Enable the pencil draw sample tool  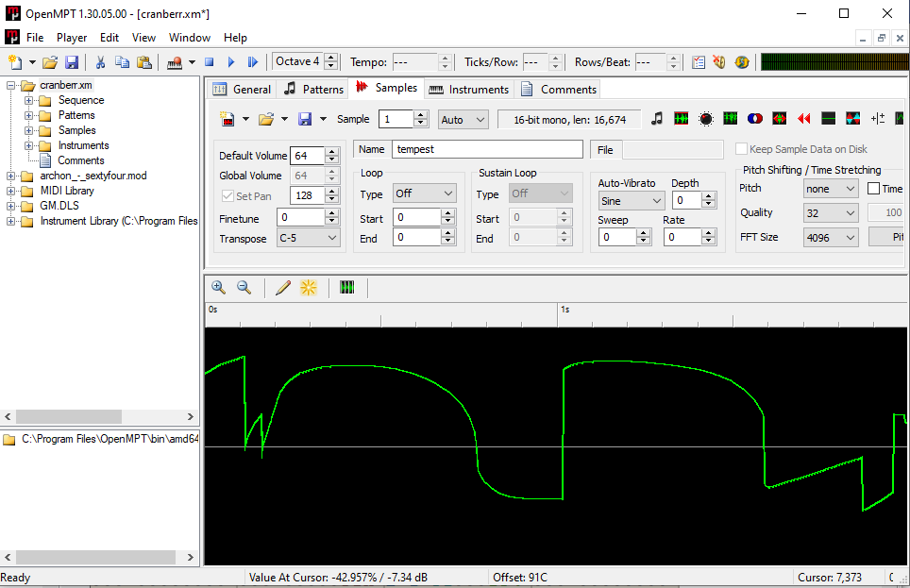(283, 287)
